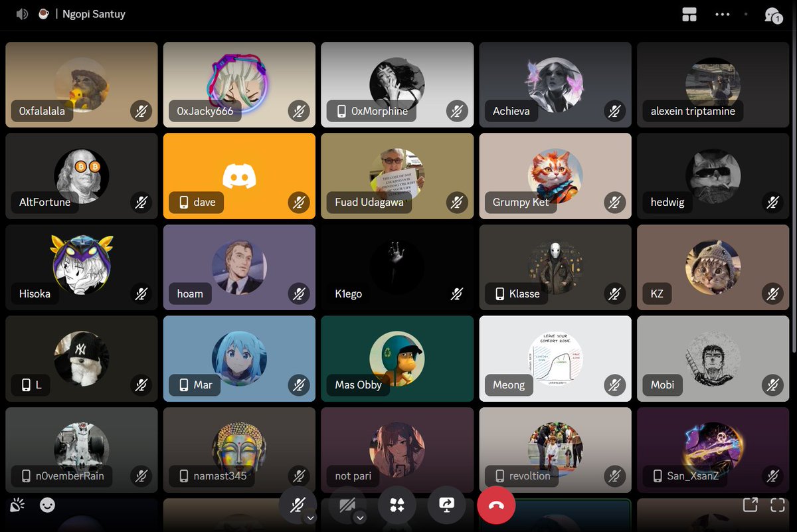Expand the microphone input options chevron
797x532 pixels.
[x=310, y=518]
